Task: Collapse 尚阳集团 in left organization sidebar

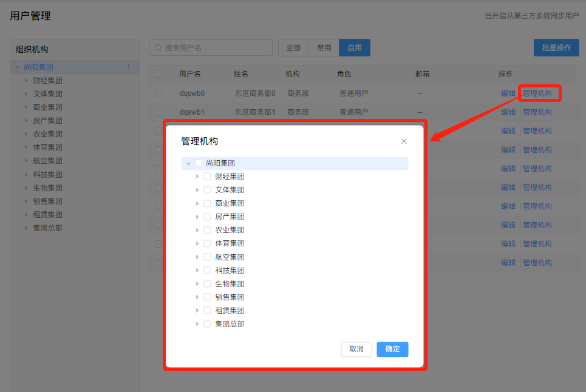Action: pyautogui.click(x=18, y=67)
